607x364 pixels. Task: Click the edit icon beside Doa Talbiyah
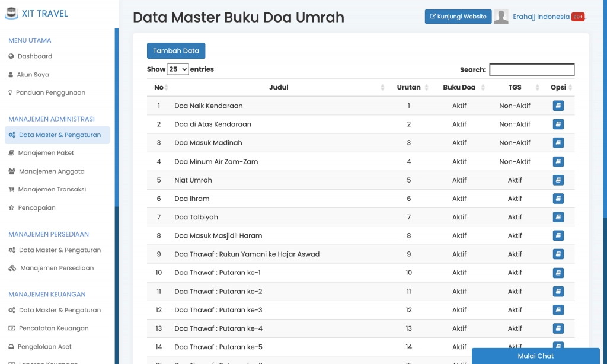click(558, 217)
